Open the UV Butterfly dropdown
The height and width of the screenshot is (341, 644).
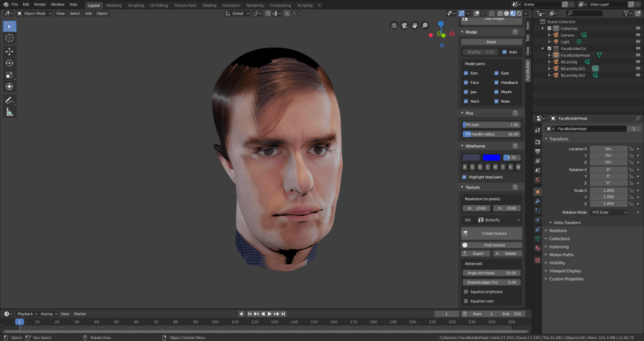[499, 220]
